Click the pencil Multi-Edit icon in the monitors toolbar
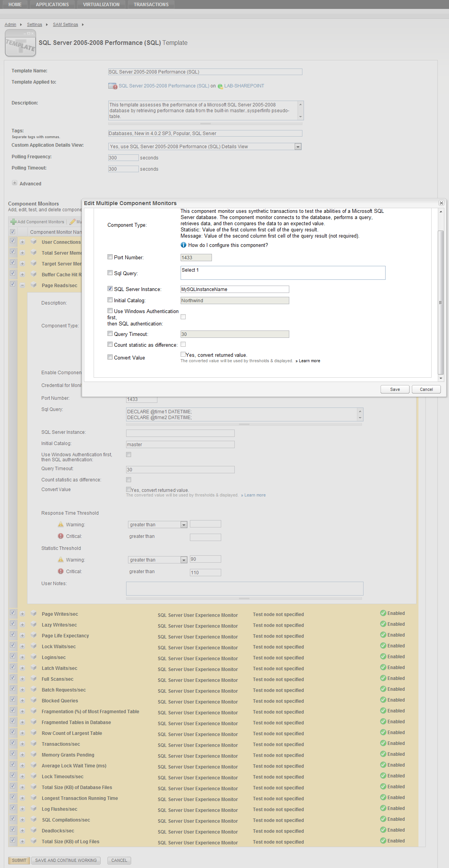The height and width of the screenshot is (868, 449). coord(72,222)
